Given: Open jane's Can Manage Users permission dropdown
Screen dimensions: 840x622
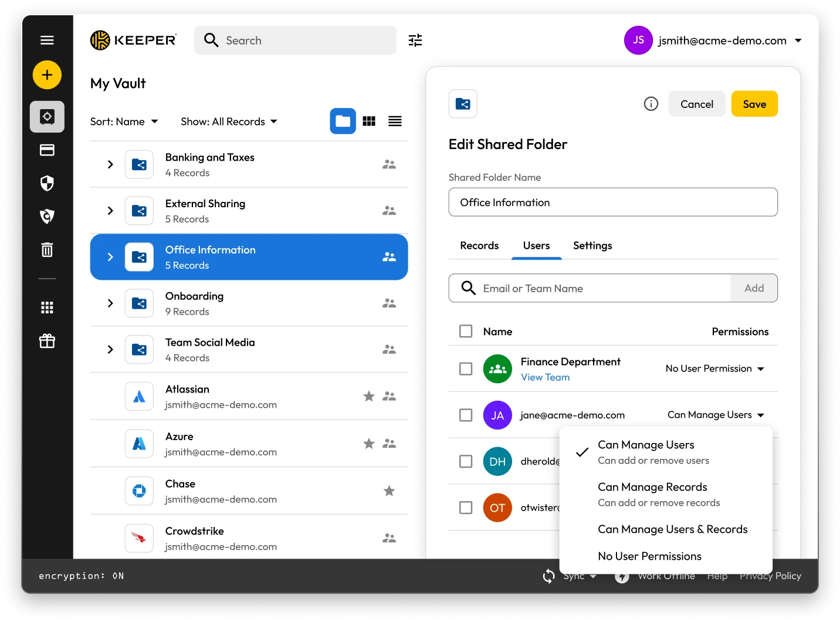Looking at the screenshot, I should 716,415.
